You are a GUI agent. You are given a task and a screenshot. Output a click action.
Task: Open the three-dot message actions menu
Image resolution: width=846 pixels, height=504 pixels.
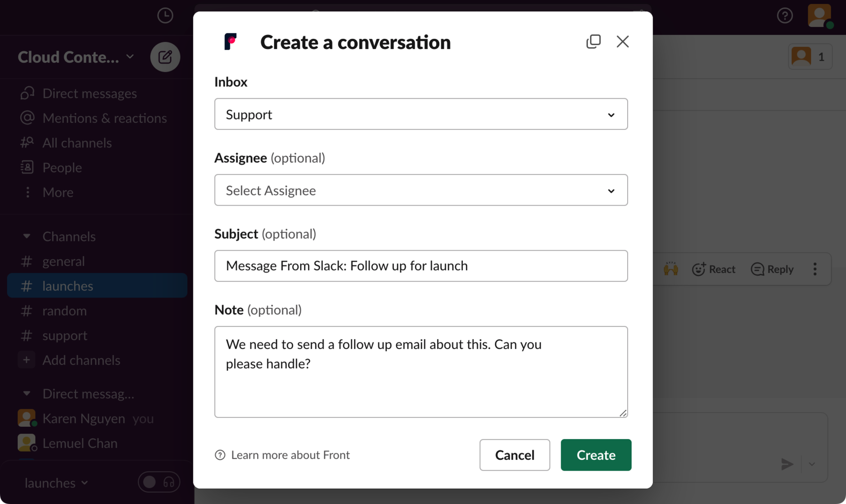pyautogui.click(x=815, y=269)
